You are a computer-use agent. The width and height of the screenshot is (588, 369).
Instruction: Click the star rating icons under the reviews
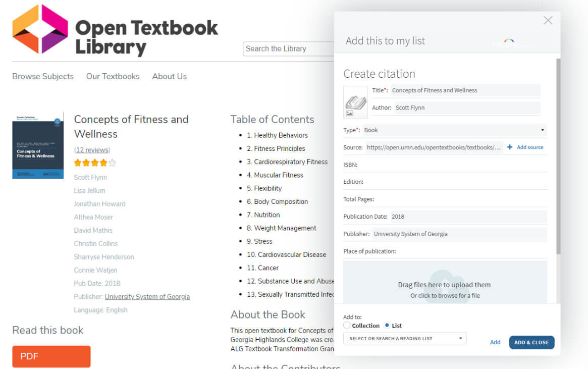click(x=95, y=163)
